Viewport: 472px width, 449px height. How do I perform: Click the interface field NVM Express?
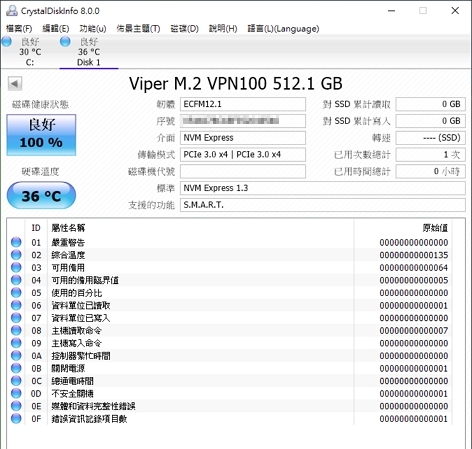click(243, 138)
